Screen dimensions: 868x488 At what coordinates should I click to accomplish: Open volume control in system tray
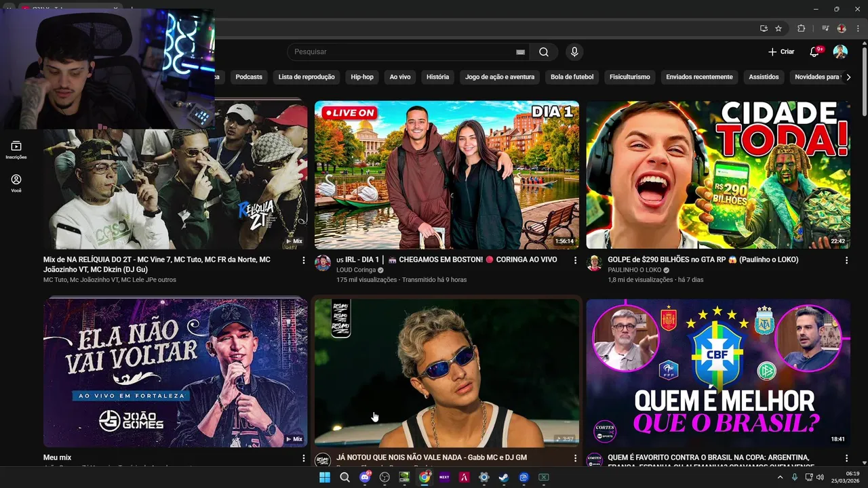click(x=820, y=477)
